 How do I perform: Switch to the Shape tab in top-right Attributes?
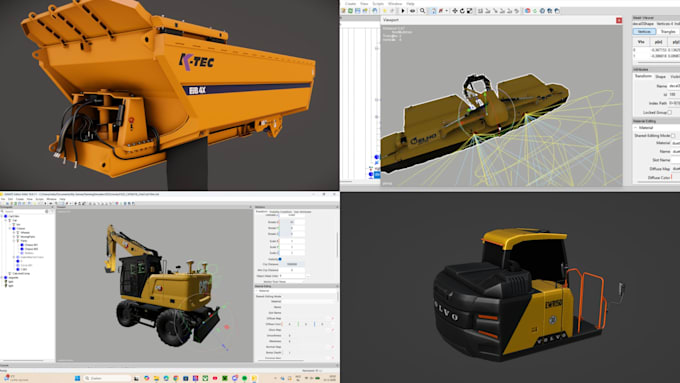tap(660, 76)
